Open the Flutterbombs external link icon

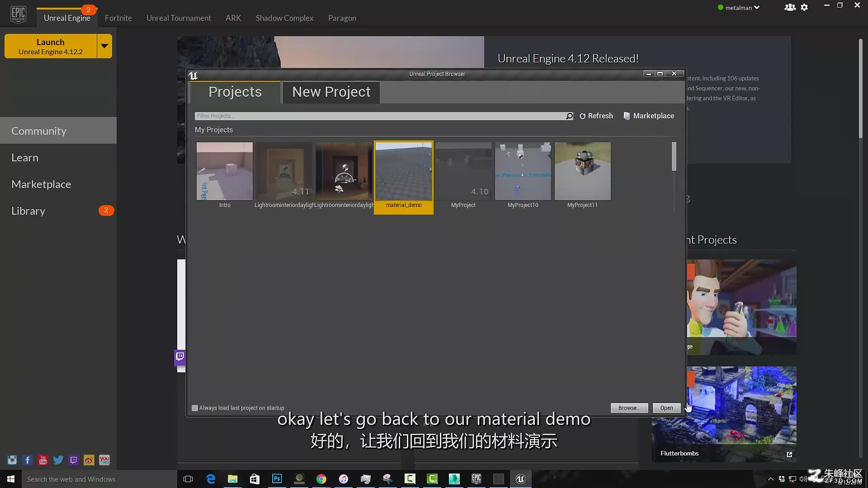pos(789,454)
